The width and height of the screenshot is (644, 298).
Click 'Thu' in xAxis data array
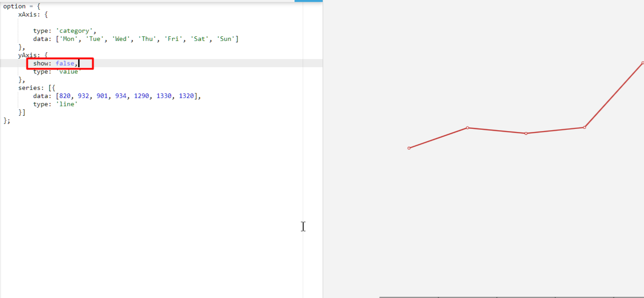pos(147,39)
